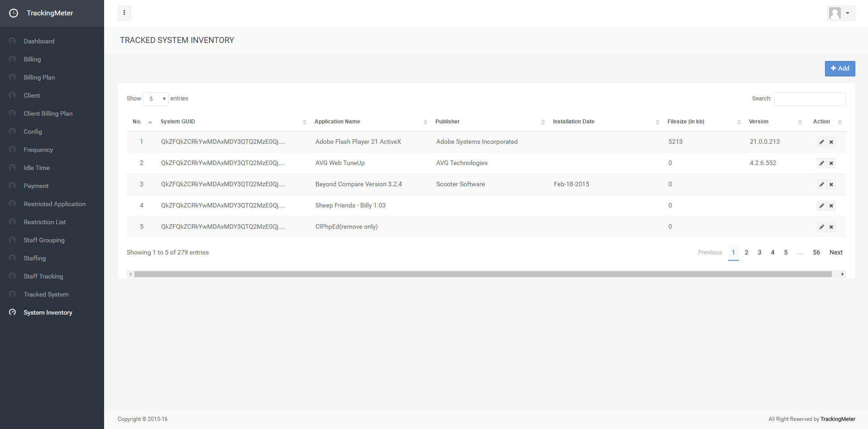868x429 pixels.
Task: Click the delete icon for ClPhpEd row
Action: pyautogui.click(x=831, y=227)
